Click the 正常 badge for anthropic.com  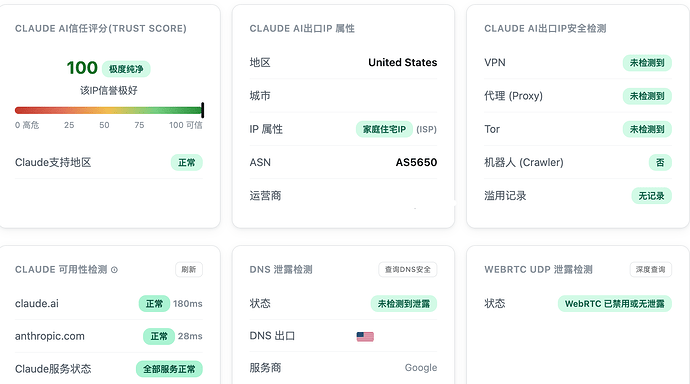159,336
